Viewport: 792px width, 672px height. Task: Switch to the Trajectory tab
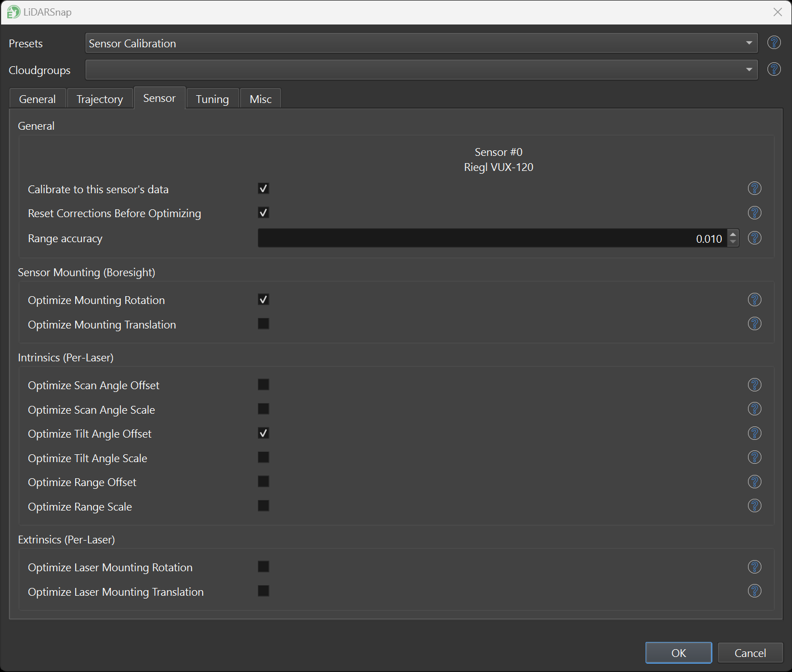pos(100,99)
